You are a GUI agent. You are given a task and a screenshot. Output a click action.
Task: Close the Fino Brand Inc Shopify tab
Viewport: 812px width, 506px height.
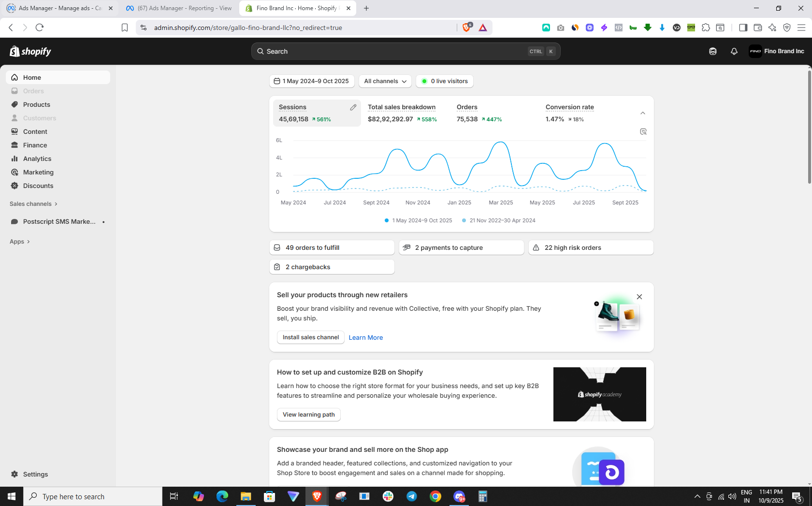[348, 8]
